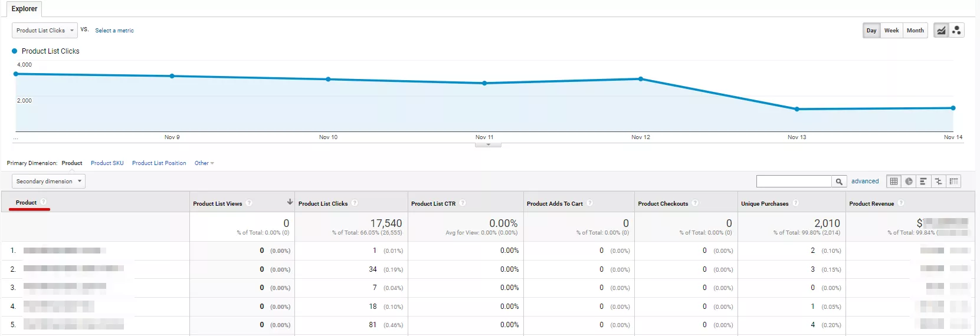The width and height of the screenshot is (980, 336).
Task: Click the Nov 12 data point on chart
Action: pos(641,79)
